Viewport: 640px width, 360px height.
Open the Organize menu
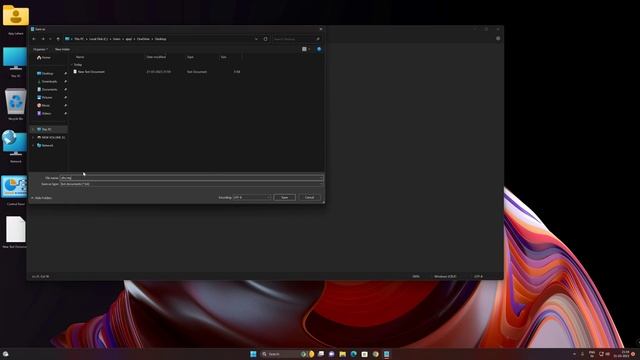[40, 49]
